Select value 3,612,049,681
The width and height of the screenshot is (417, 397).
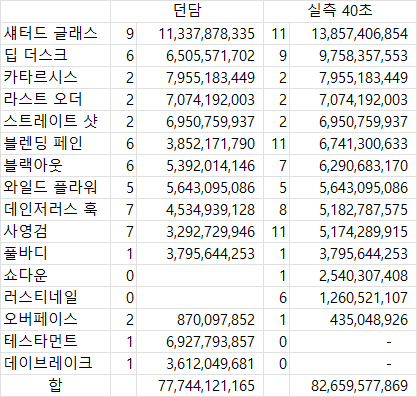[200, 363]
